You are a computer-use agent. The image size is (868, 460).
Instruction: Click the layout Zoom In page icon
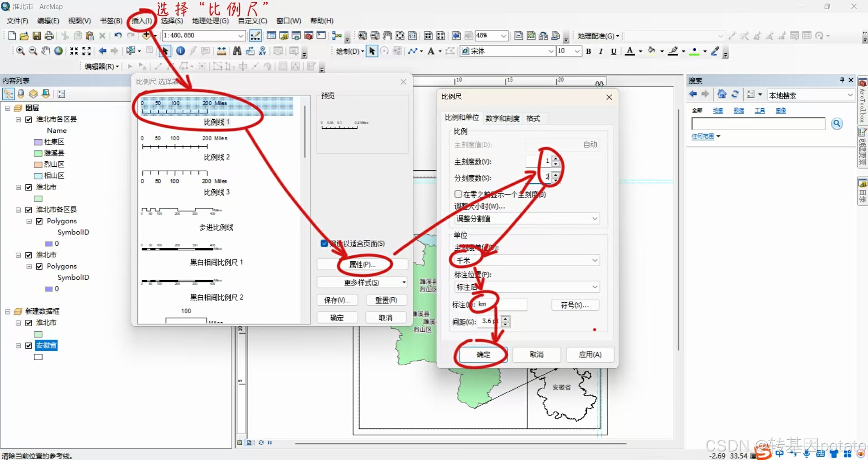(x=363, y=36)
